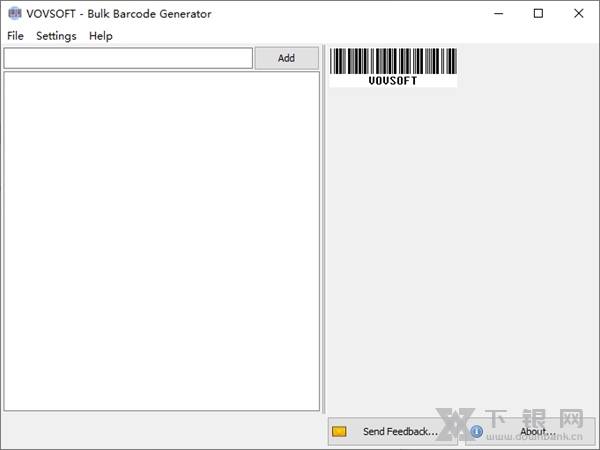Click the envelope icon on Send Feedback
Screen dimensions: 600x450
(x=340, y=432)
